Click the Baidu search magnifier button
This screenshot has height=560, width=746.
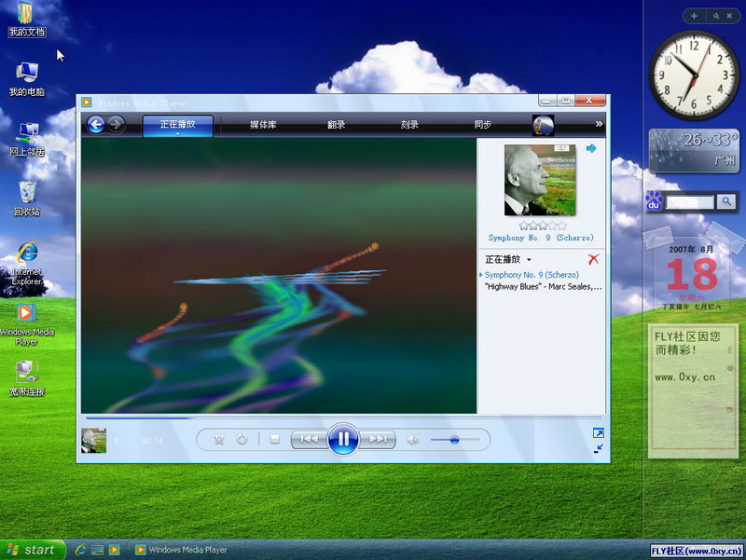pos(726,201)
